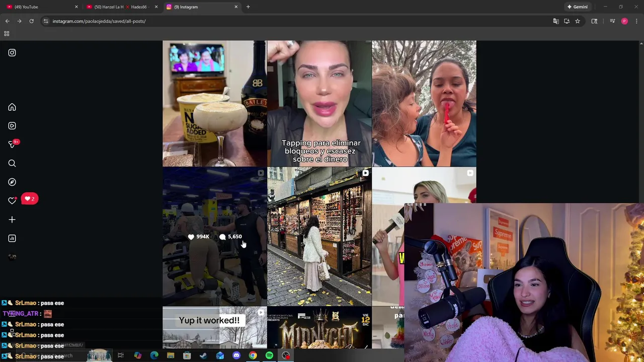Close the (49) YouTube tab
Screen dimensions: 644x362
tap(76, 7)
